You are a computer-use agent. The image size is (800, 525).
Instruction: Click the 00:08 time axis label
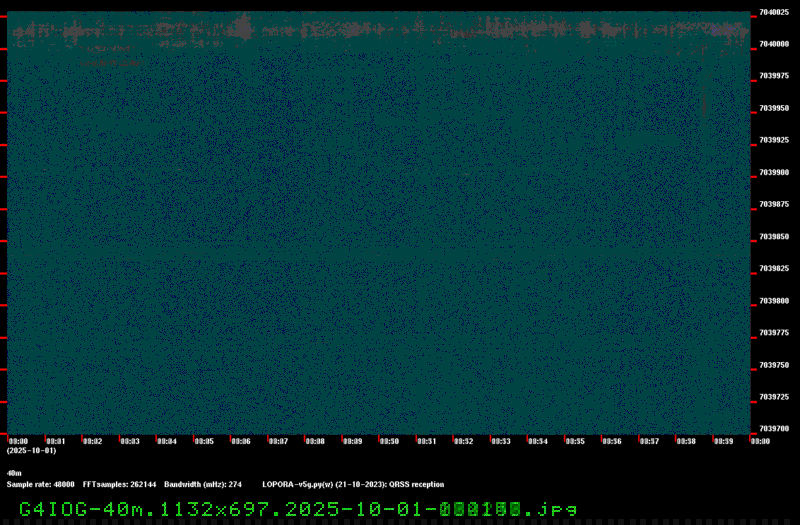tap(314, 441)
